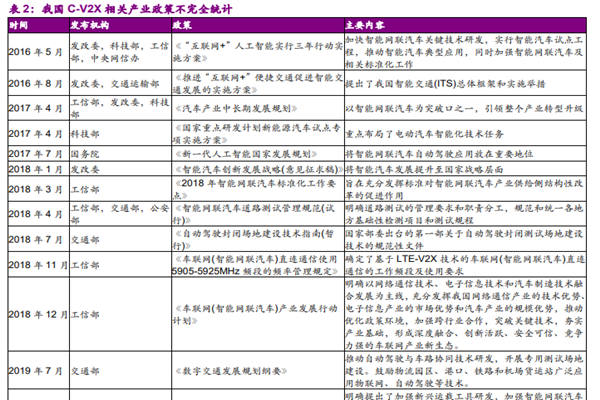Click agency cell '工信部, 发改委, 科技部'
Viewport: 600px width, 400px height.
(120, 108)
